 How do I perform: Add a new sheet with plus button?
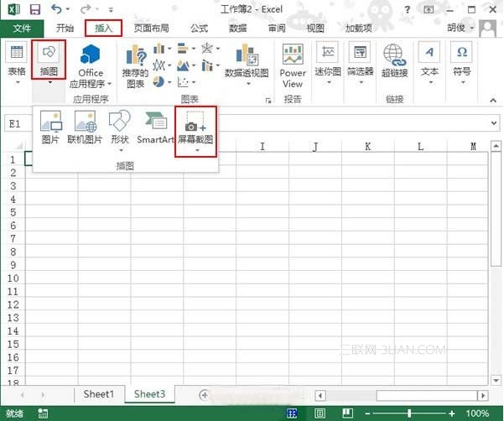pyautogui.click(x=204, y=395)
